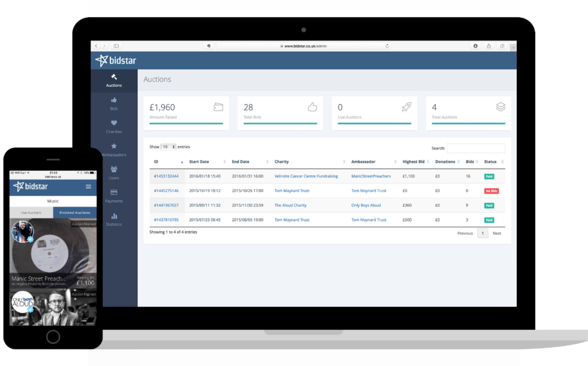
Task: Click the £1,100 highest bid cell
Action: tap(408, 176)
